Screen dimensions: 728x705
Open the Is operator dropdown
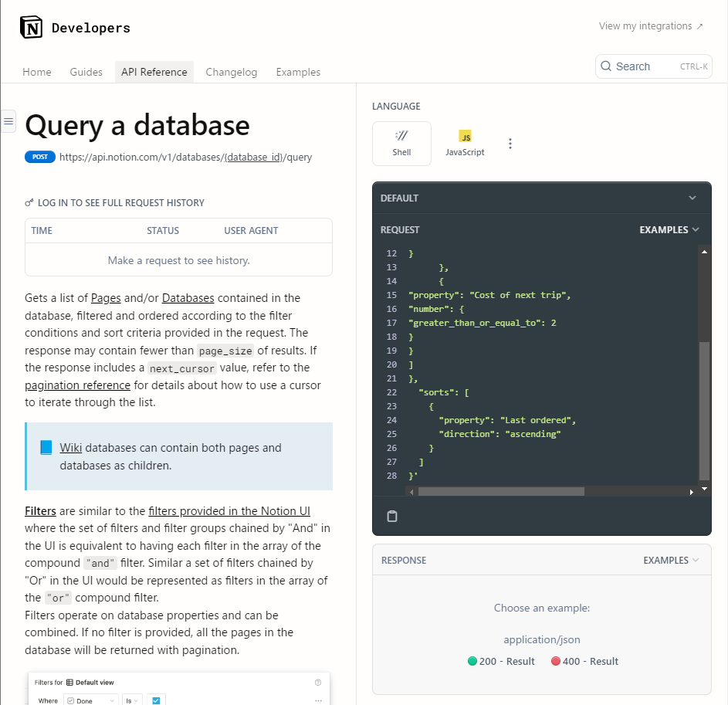pyautogui.click(x=132, y=700)
